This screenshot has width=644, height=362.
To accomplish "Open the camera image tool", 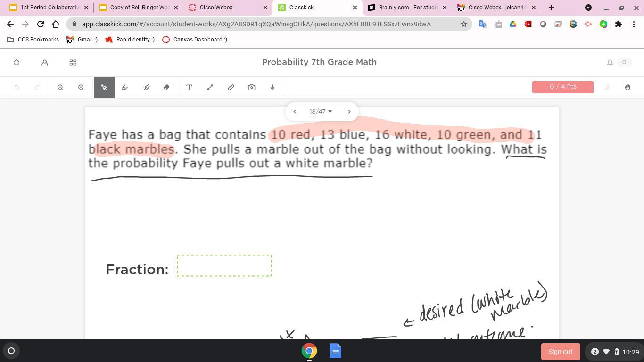I will [252, 87].
